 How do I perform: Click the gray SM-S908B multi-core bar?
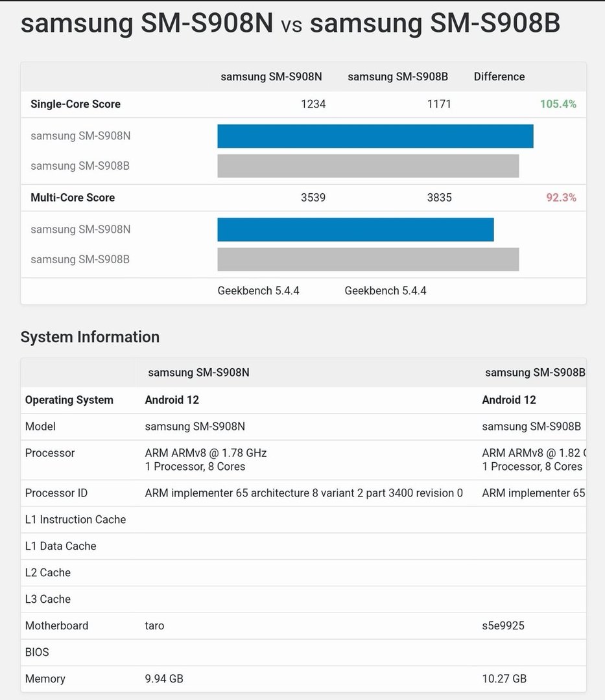tap(368, 259)
